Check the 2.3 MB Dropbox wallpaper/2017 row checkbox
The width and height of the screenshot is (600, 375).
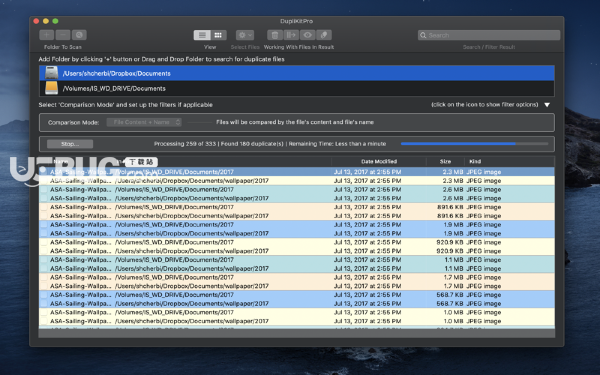point(44,181)
